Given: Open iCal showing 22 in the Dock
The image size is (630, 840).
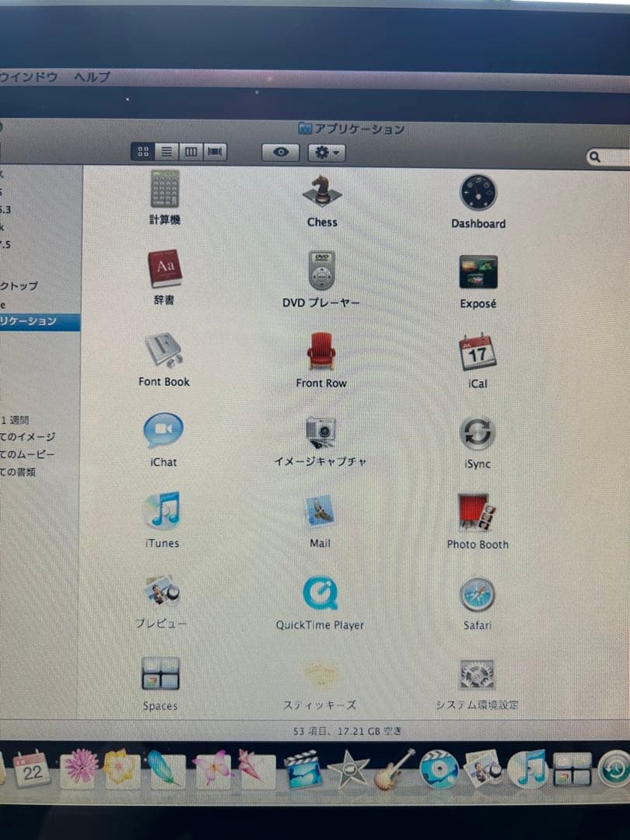Looking at the screenshot, I should click(32, 768).
